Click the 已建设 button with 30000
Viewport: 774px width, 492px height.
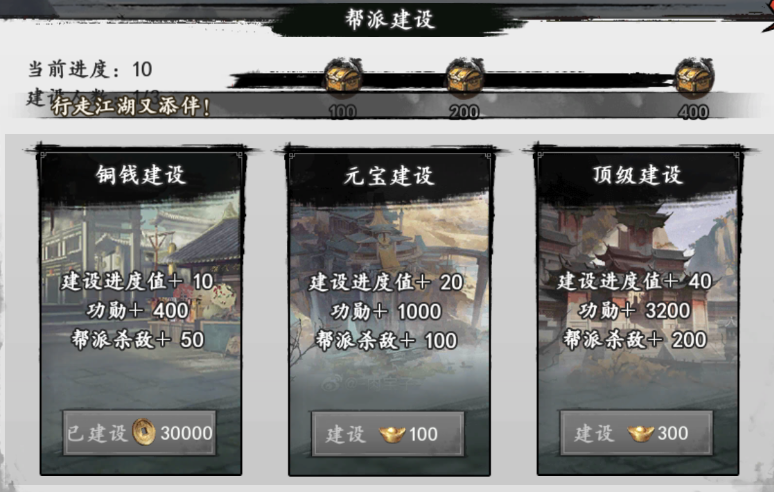pyautogui.click(x=139, y=433)
